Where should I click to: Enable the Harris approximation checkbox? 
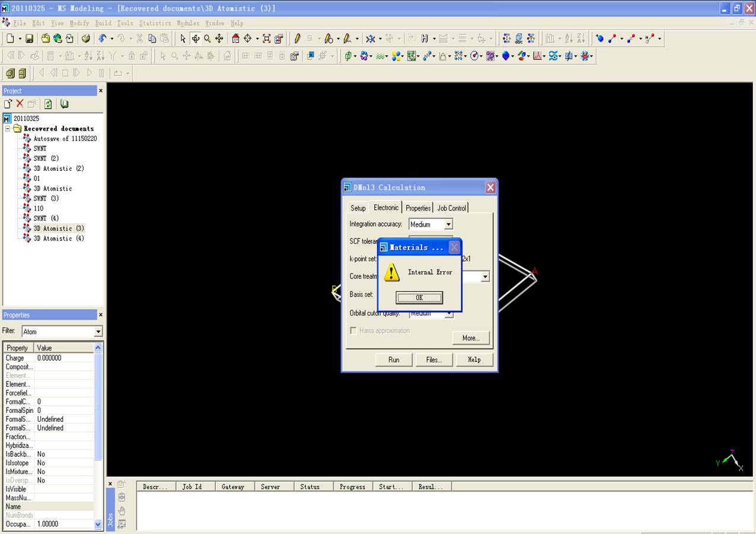coord(353,330)
